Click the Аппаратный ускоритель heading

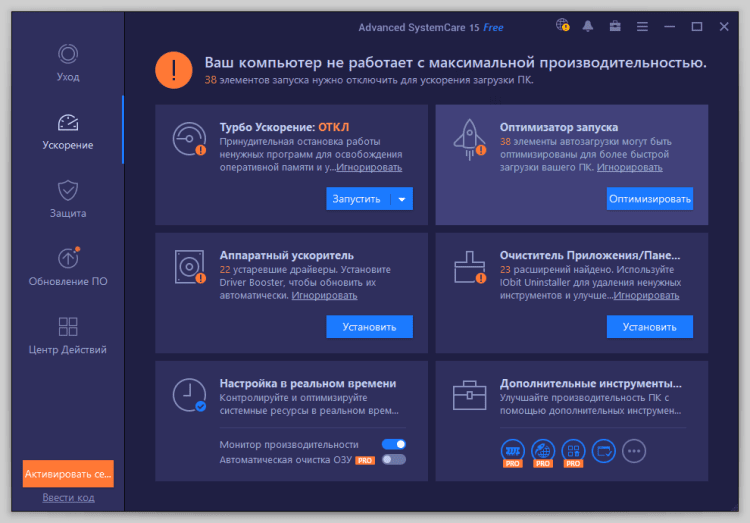287,256
